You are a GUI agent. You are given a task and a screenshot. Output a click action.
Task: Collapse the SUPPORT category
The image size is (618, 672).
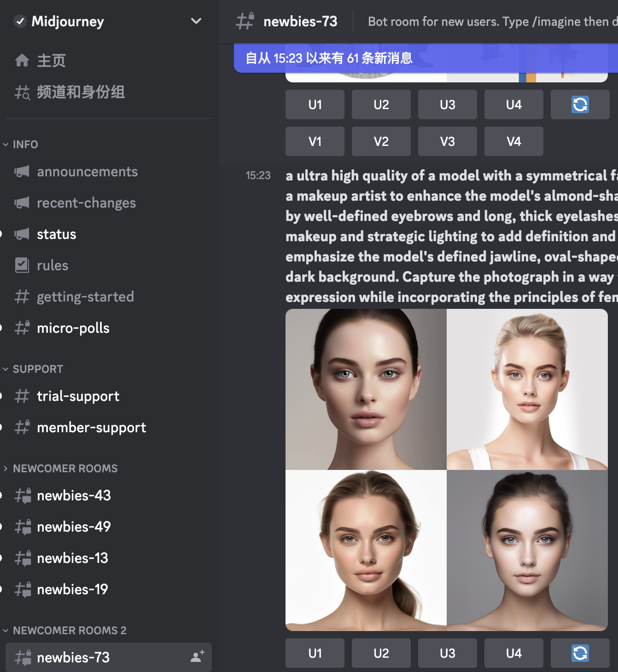click(x=6, y=369)
